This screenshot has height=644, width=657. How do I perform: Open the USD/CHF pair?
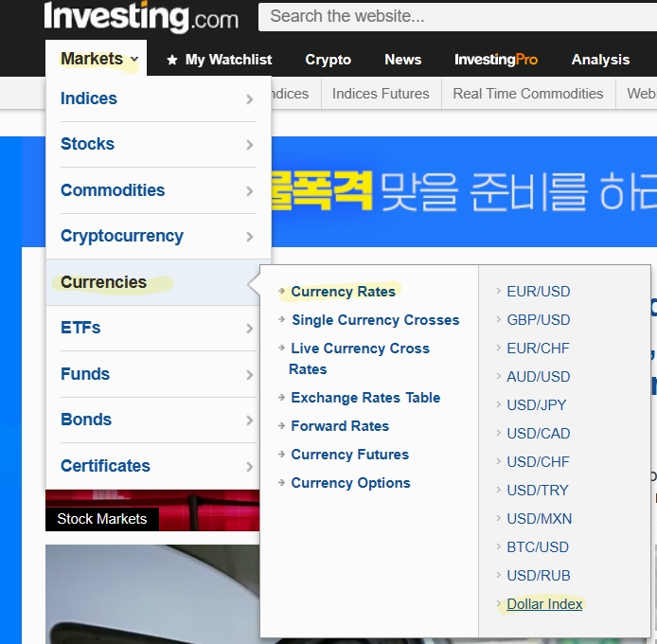[538, 461]
